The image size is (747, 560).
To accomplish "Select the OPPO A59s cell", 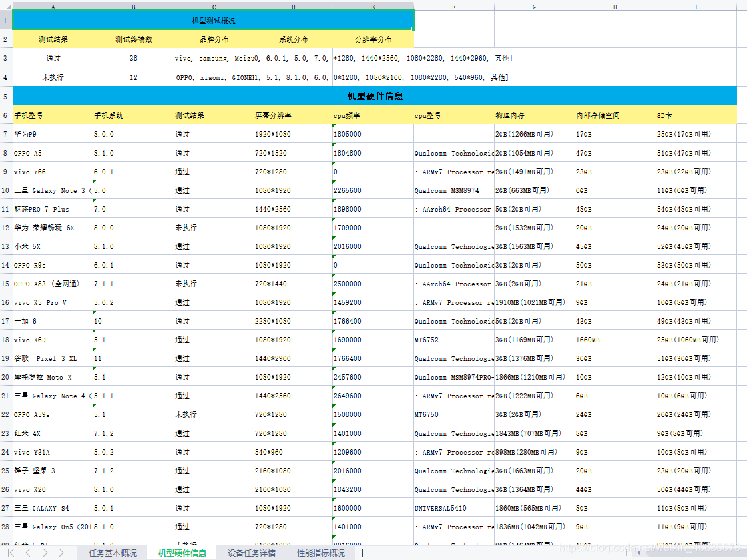I will pyautogui.click(x=53, y=414).
